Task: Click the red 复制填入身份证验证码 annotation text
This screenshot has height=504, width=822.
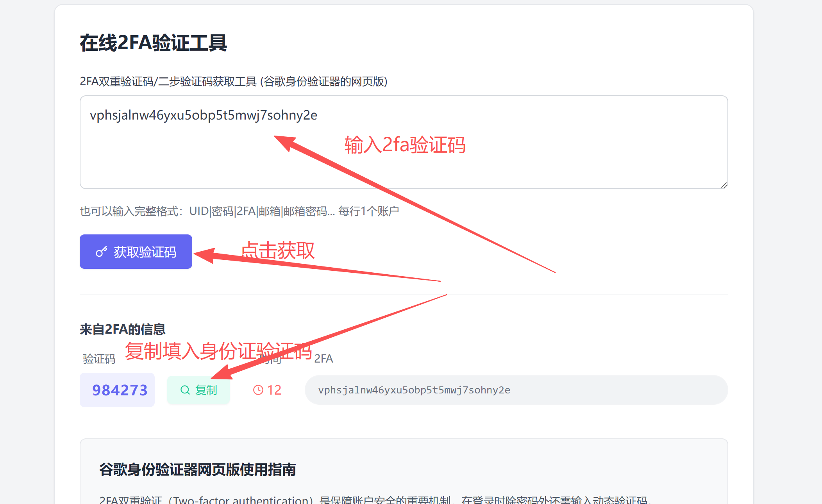Action: click(218, 351)
